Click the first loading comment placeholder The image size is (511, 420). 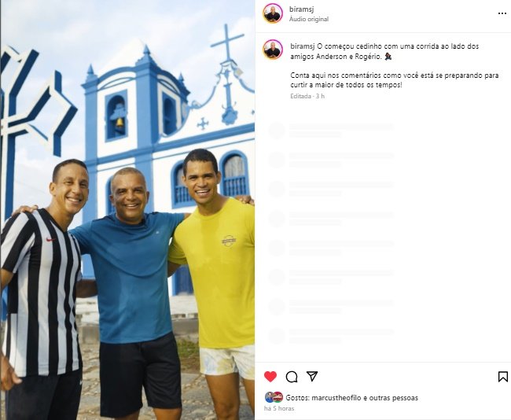[x=331, y=131]
